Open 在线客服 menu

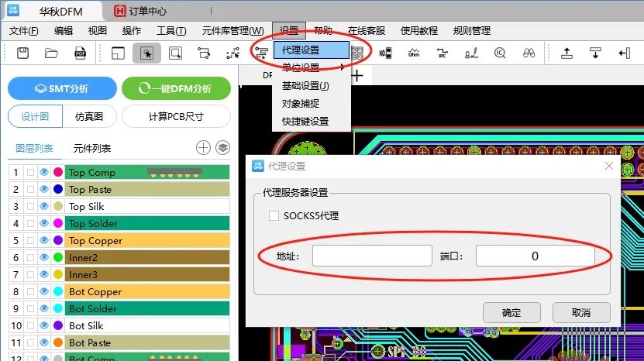367,31
